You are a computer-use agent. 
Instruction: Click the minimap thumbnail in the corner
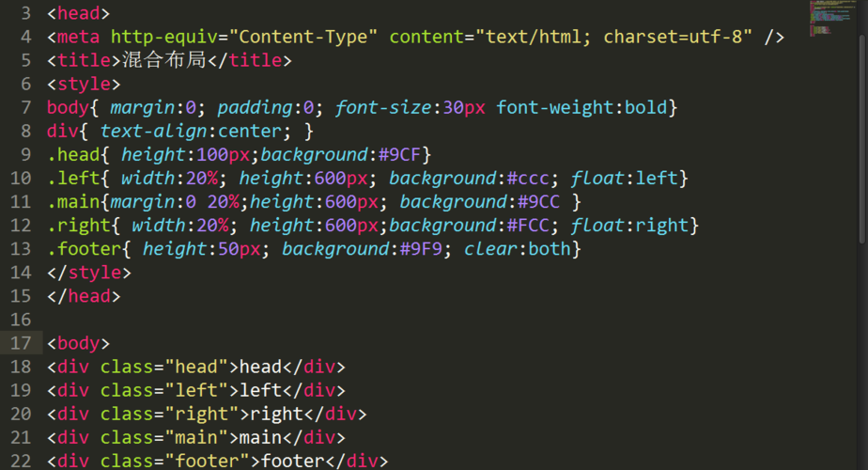point(831,18)
